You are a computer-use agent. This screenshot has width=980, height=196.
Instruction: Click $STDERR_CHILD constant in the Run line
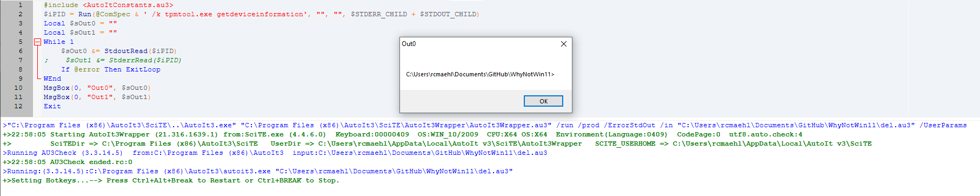point(379,14)
